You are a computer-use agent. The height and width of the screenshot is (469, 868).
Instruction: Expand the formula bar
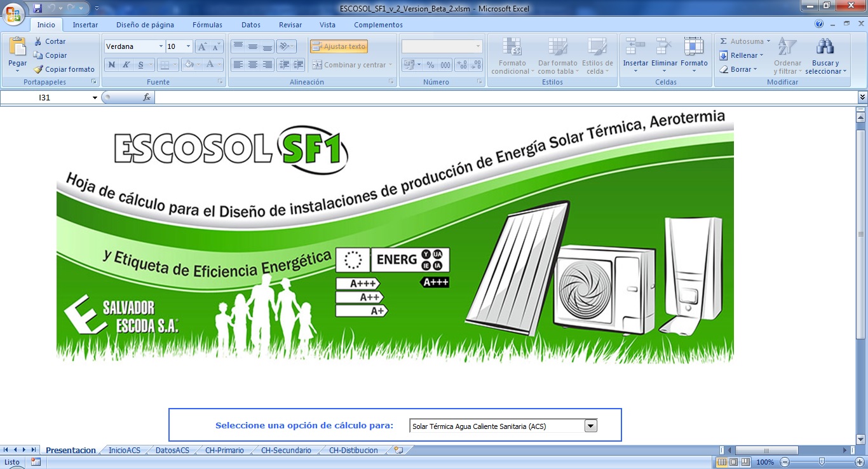862,97
